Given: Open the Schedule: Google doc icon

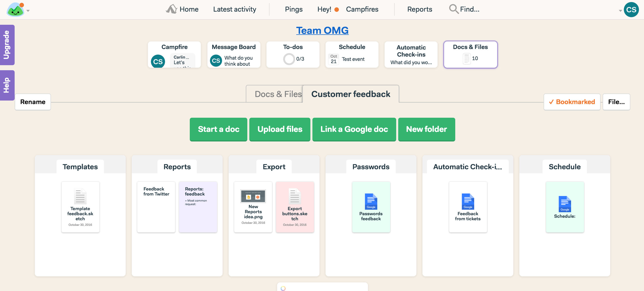Looking at the screenshot, I should (565, 204).
